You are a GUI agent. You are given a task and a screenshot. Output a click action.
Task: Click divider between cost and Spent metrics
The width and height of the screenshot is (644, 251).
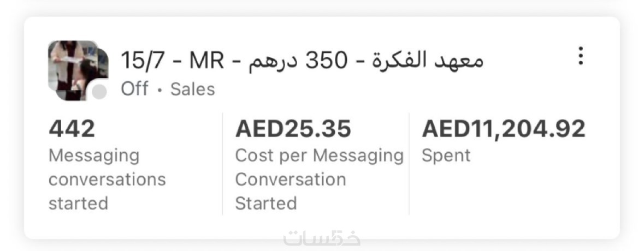[x=409, y=164]
